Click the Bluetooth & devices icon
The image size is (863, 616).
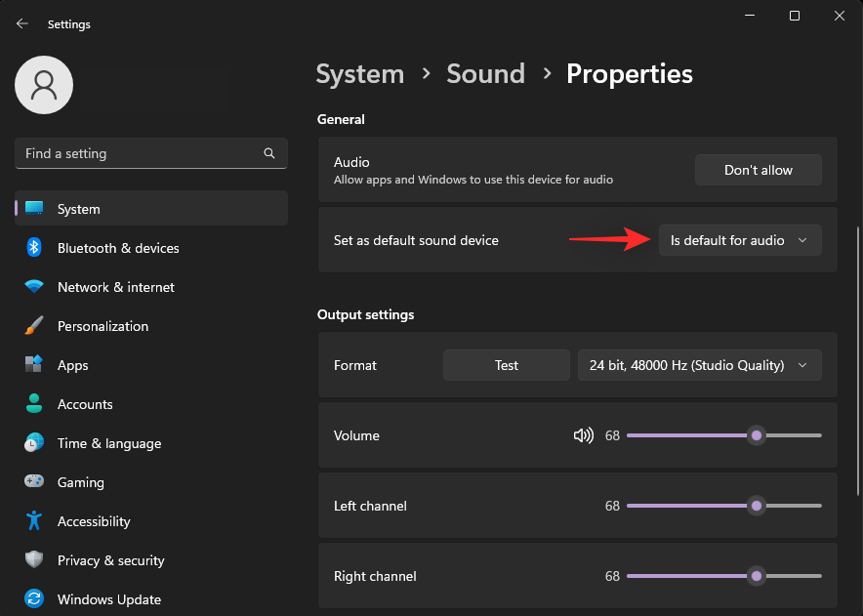point(34,248)
